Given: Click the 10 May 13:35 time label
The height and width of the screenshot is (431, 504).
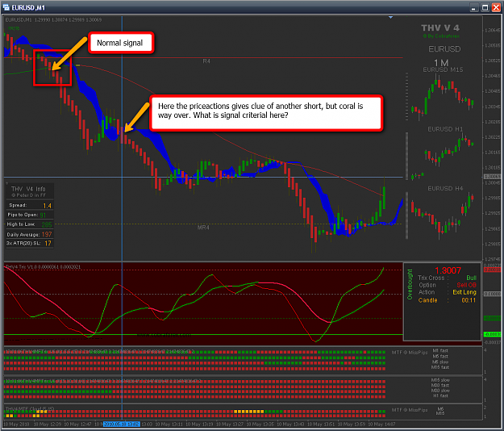Looking at the screenshot, I should click(x=260, y=425).
